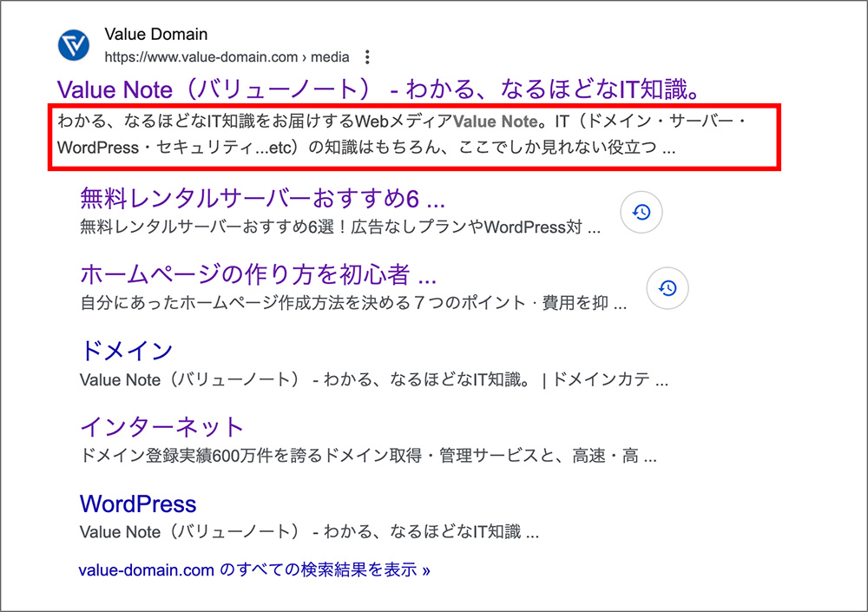Click the description ending ドメインカテ ...

pos(373,380)
